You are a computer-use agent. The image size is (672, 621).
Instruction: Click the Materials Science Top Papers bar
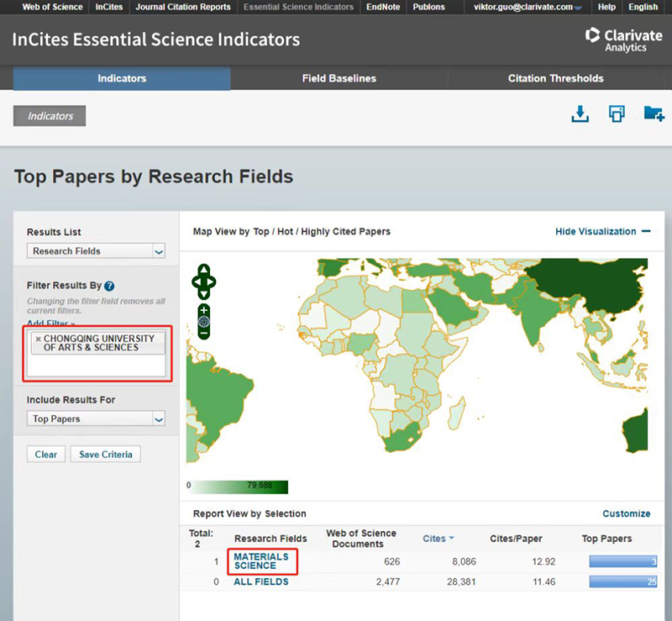pyautogui.click(x=622, y=561)
